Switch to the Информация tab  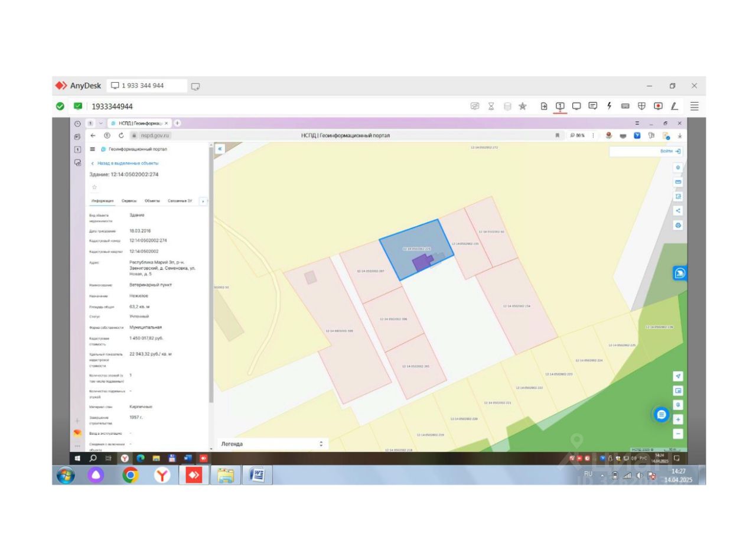(x=102, y=201)
